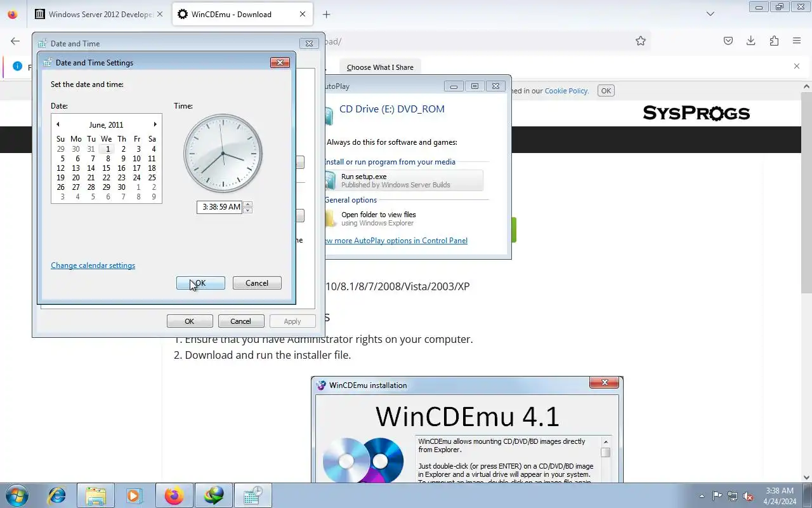Go to next month in calendar

155,124
